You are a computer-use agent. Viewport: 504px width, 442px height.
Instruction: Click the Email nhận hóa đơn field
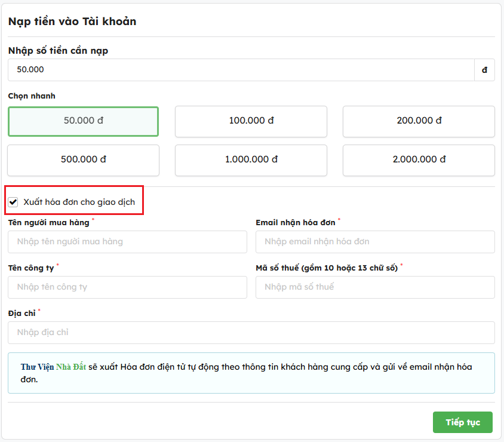(375, 242)
